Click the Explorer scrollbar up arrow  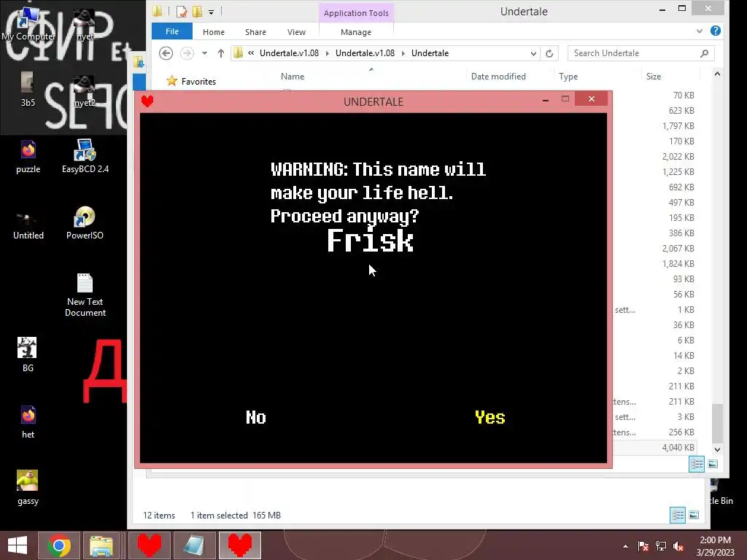coord(717,74)
